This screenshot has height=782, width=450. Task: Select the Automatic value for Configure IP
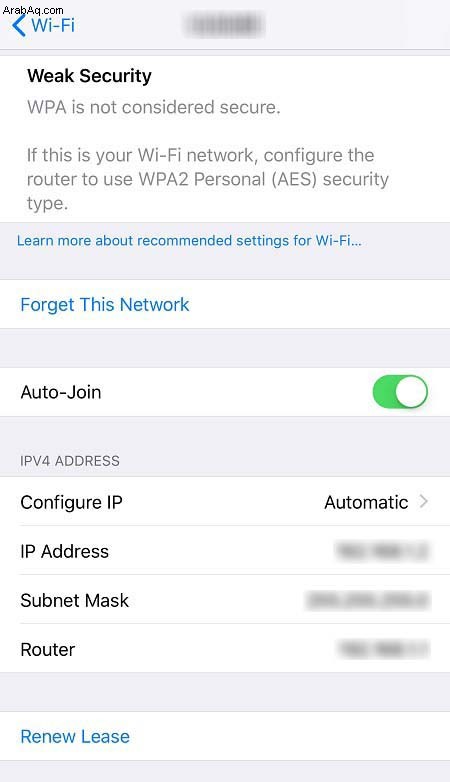click(x=366, y=502)
